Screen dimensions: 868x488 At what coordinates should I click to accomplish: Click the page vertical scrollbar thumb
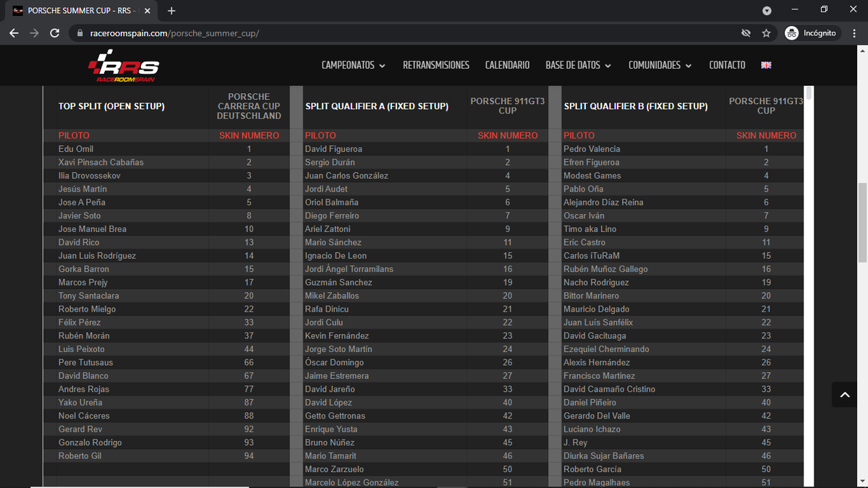click(862, 224)
